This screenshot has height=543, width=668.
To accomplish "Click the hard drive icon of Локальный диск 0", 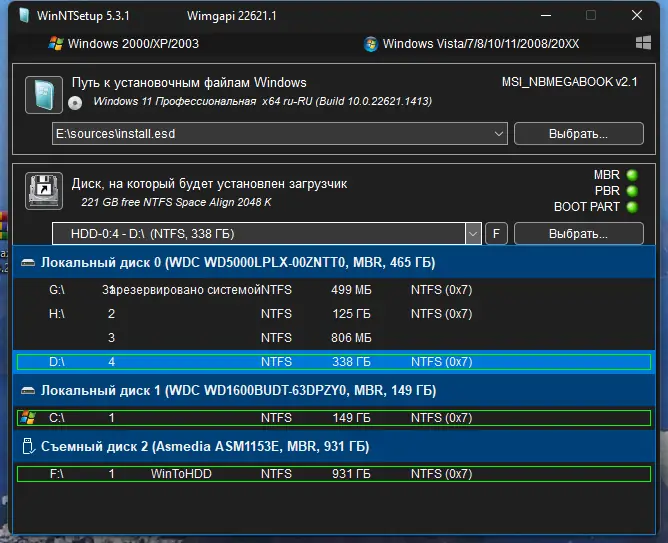I will click(28, 263).
